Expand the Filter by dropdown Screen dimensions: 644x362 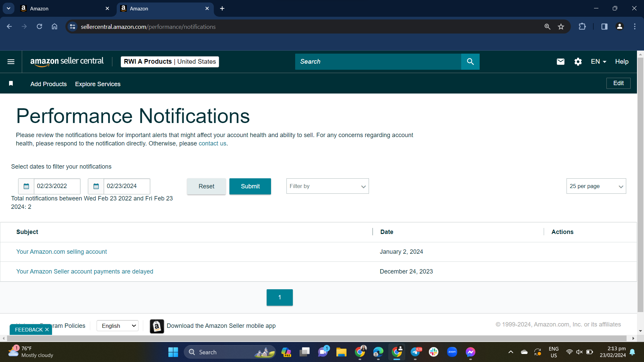click(x=327, y=186)
